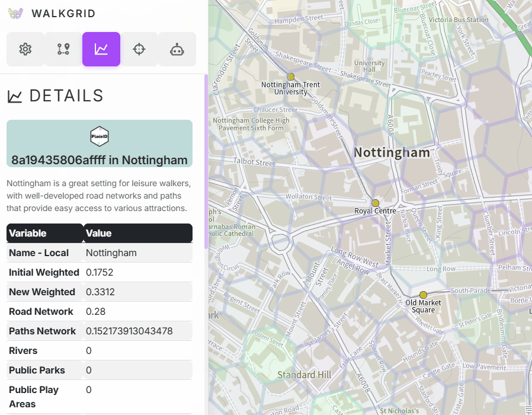Viewport: 532px width, 415px height.
Task: Select the Royal Centre tram stop marker
Action: click(x=375, y=203)
